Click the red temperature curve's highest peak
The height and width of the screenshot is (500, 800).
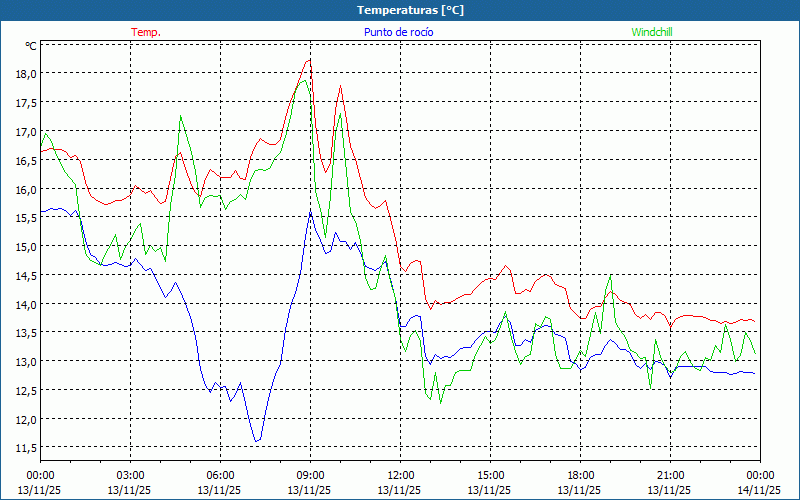[309, 60]
